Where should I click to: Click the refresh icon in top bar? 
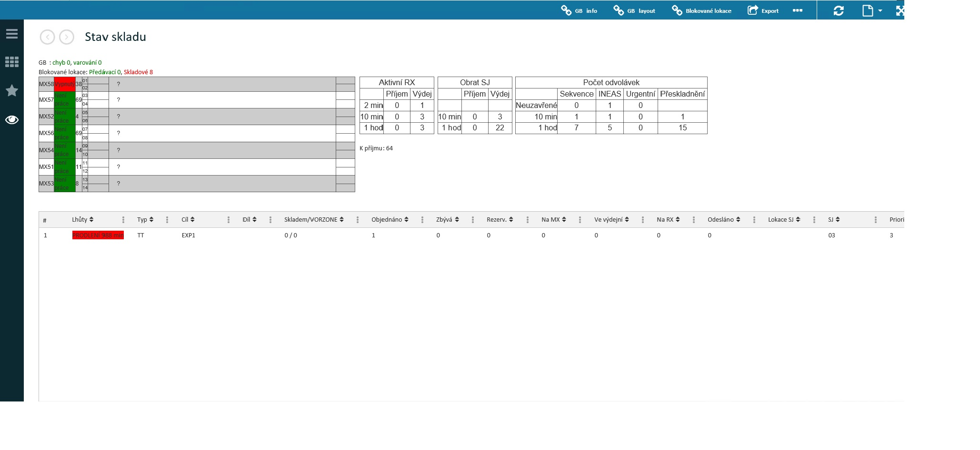[x=839, y=10]
